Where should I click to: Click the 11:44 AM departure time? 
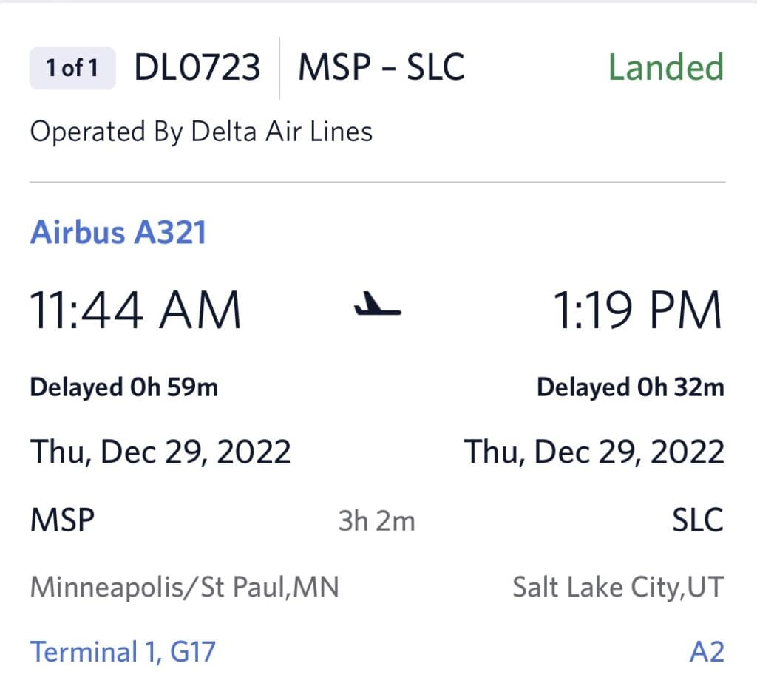coord(135,309)
